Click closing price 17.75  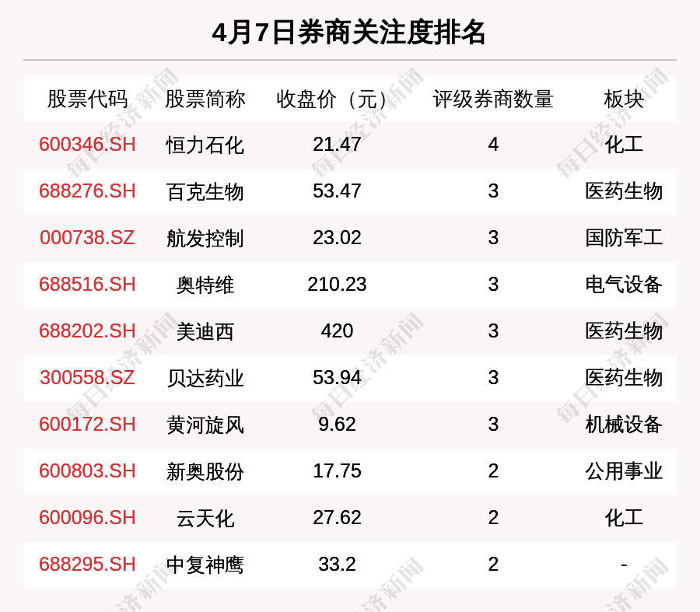point(337,471)
